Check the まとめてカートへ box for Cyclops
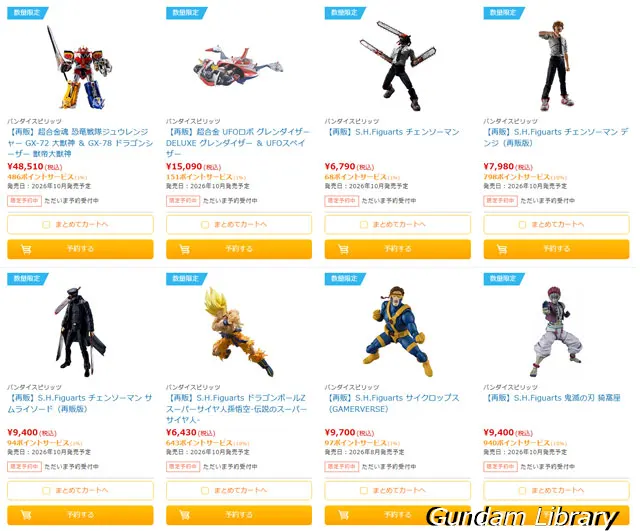 364,490
